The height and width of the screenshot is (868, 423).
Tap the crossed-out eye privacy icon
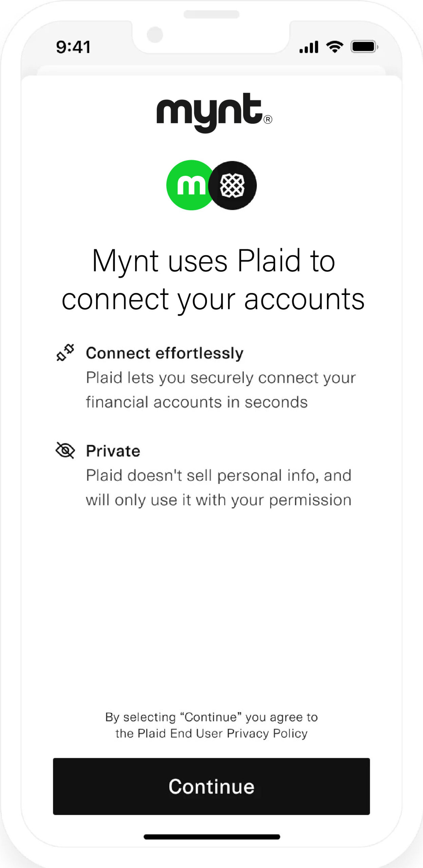coord(65,450)
